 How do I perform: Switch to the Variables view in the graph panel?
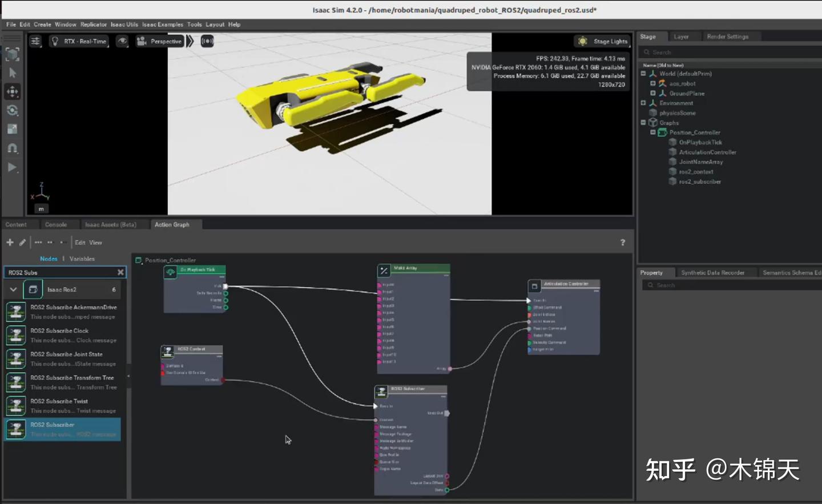click(x=82, y=259)
